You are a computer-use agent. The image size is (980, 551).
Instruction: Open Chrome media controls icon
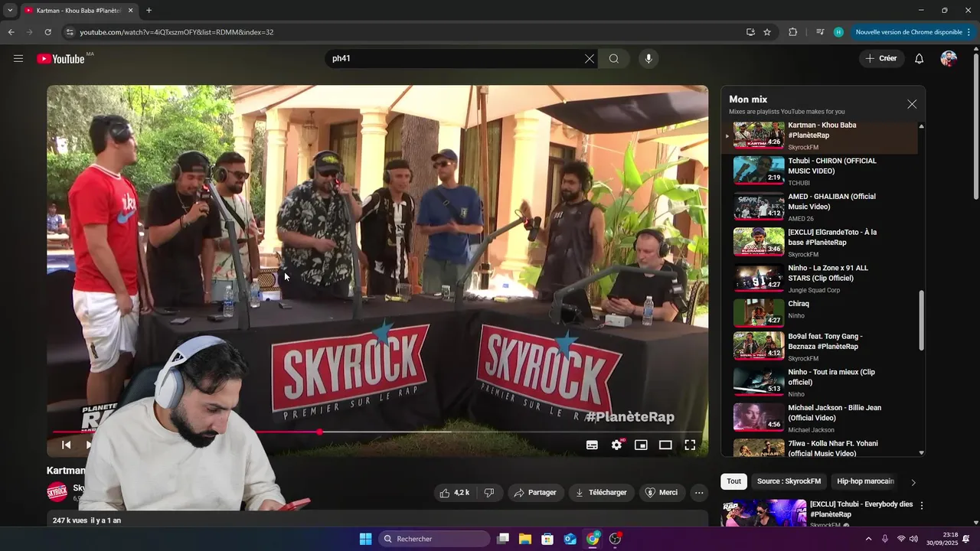click(x=820, y=32)
